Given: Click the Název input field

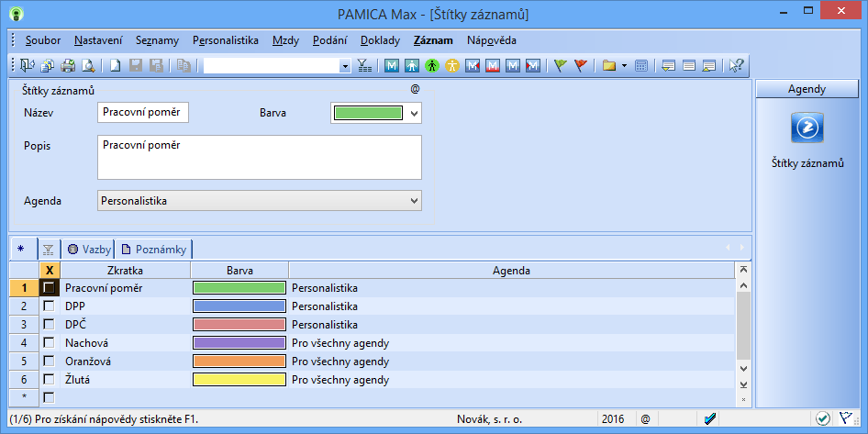Looking at the screenshot, I should pyautogui.click(x=143, y=112).
